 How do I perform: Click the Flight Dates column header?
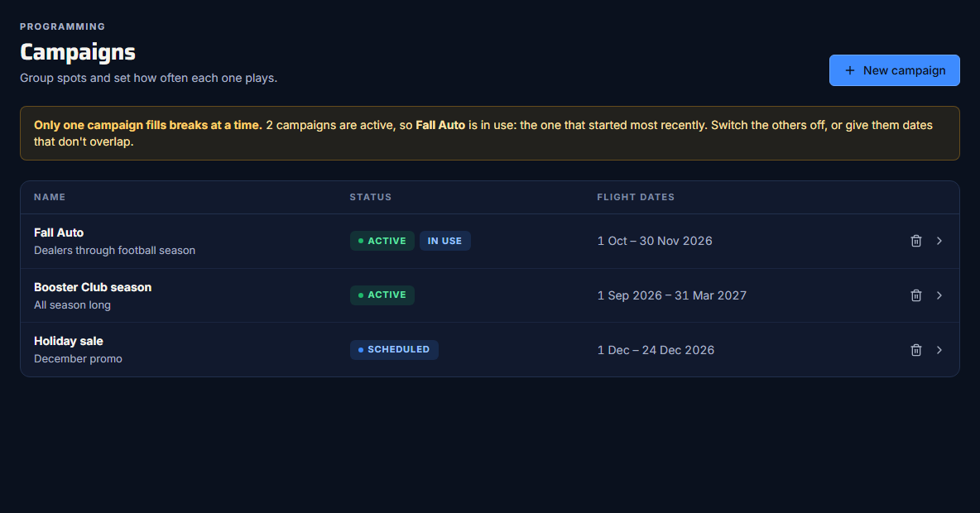point(636,197)
